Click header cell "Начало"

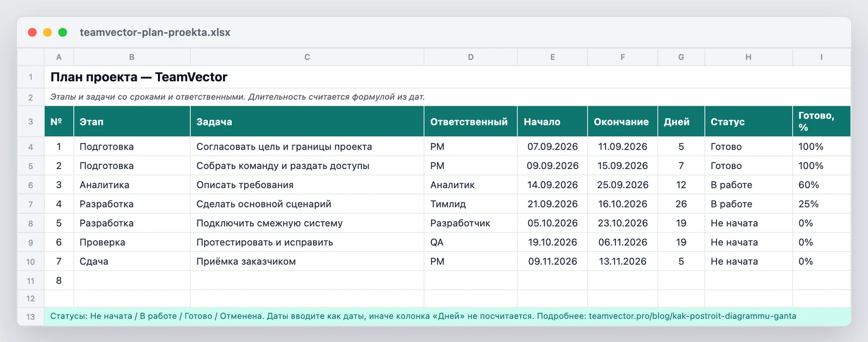click(x=552, y=121)
